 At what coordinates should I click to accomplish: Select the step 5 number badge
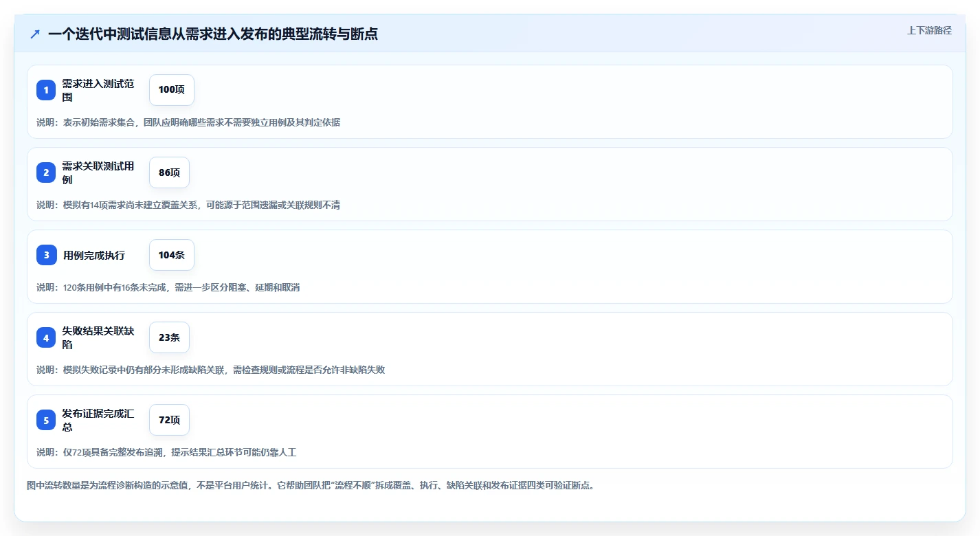(x=46, y=420)
